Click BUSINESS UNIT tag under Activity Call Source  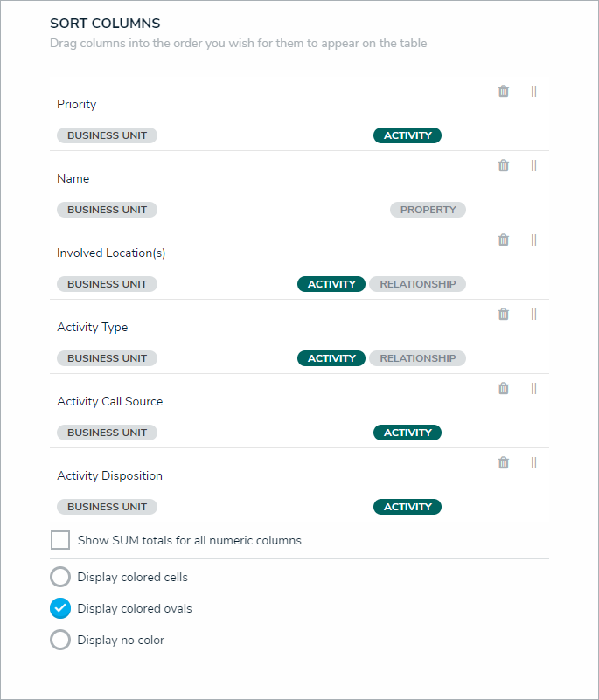(x=107, y=433)
